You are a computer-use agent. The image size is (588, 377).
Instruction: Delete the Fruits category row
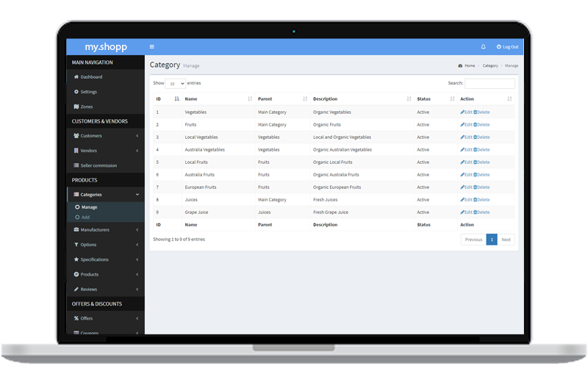pyautogui.click(x=481, y=124)
